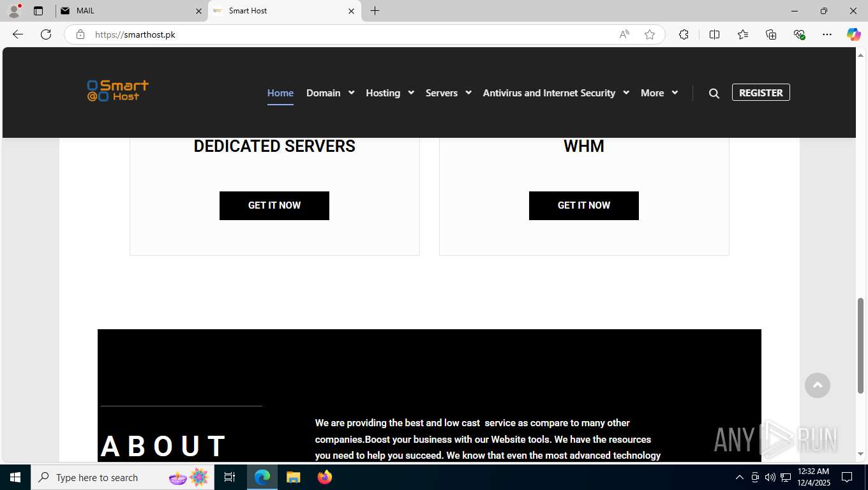
Task: Open volume control in system tray
Action: point(770,477)
